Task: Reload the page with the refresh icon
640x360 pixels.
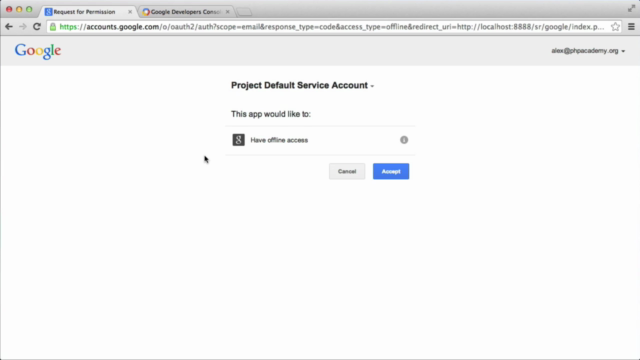Action: pos(37,27)
